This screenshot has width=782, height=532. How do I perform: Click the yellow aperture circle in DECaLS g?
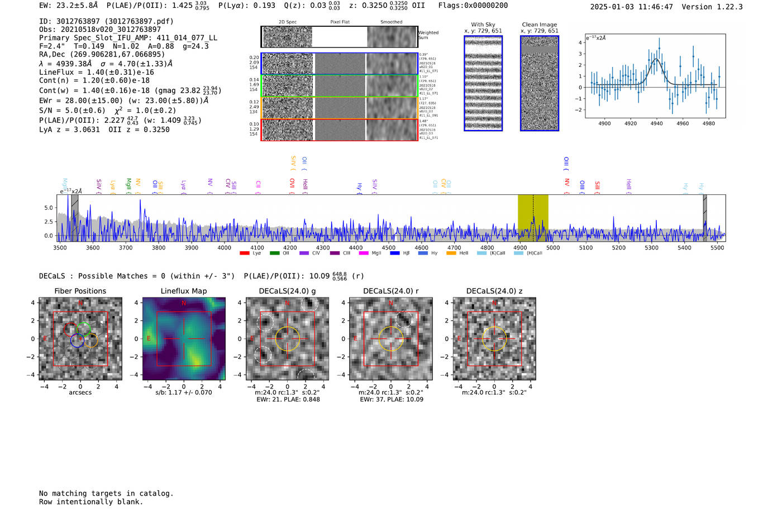pos(288,339)
